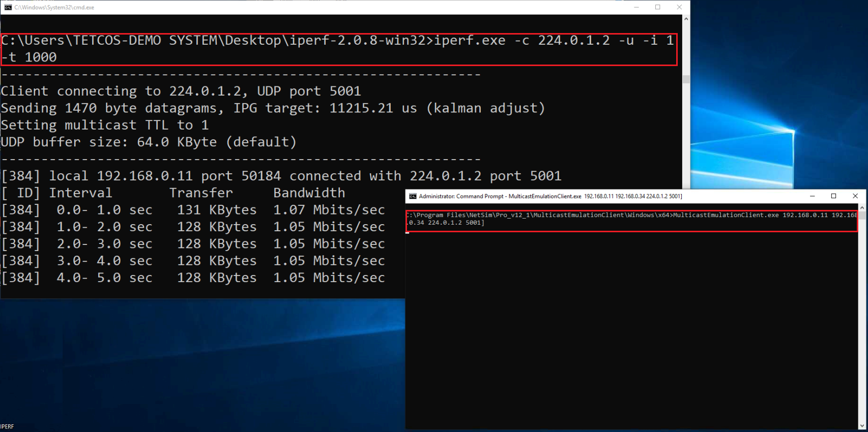This screenshot has width=868, height=432.
Task: Click the Administrator Command Prompt window icon
Action: (413, 196)
